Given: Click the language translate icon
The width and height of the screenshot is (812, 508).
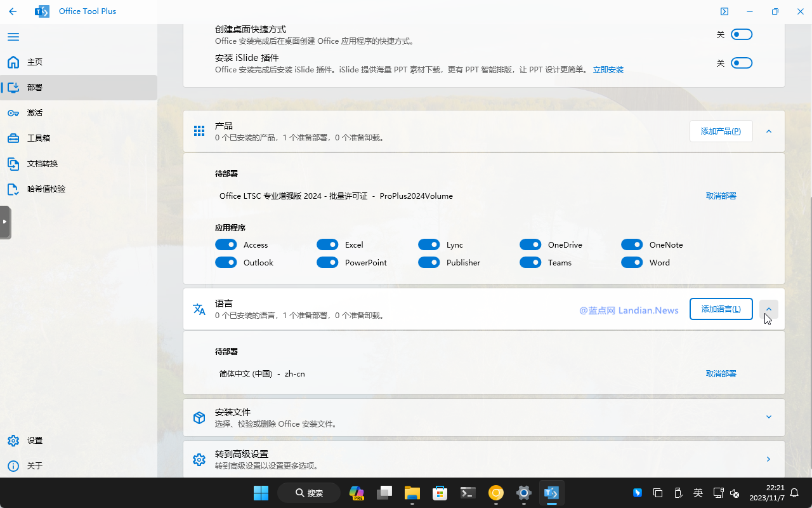Looking at the screenshot, I should [x=199, y=309].
